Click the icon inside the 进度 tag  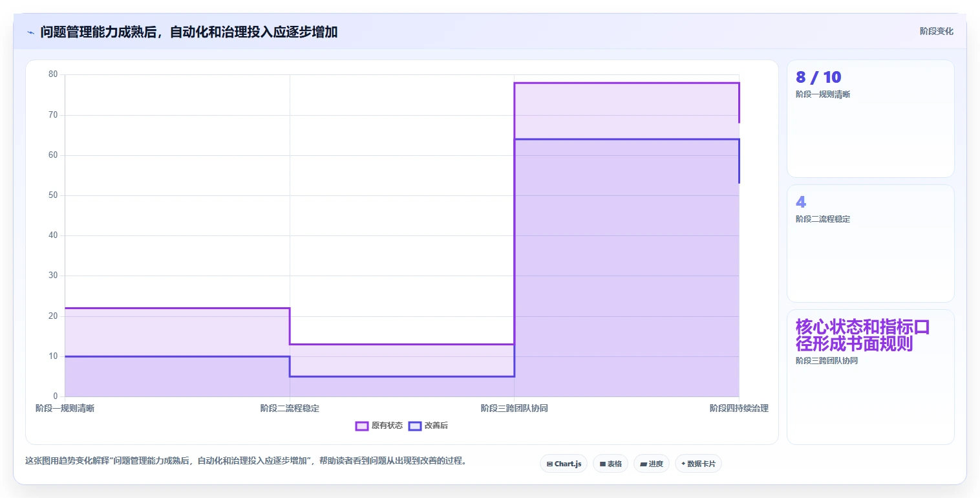(x=643, y=464)
